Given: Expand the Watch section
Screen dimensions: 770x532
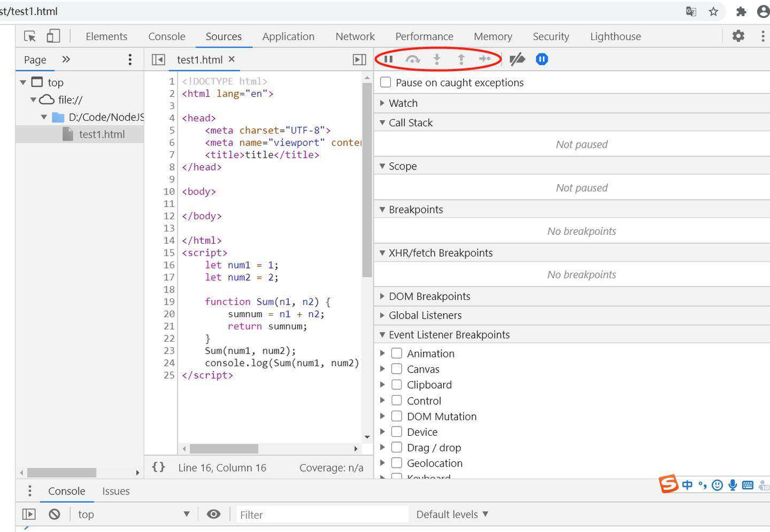Looking at the screenshot, I should point(382,103).
